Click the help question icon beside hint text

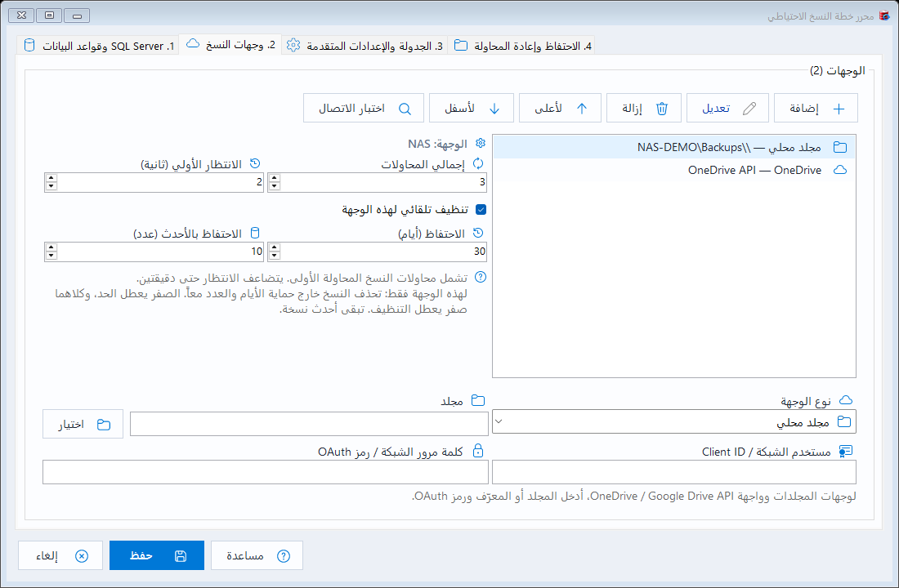(481, 278)
